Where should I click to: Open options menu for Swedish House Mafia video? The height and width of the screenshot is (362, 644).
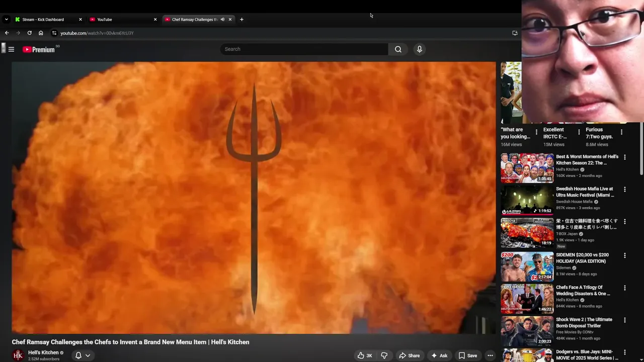[x=625, y=190]
